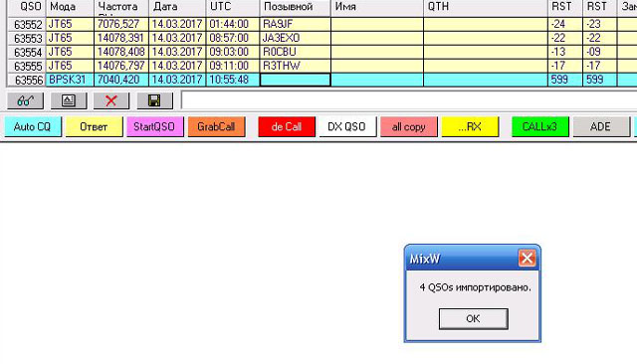Screen dimensions: 637x364
Task: Sort log by the QSO column header
Action: tap(27, 7)
